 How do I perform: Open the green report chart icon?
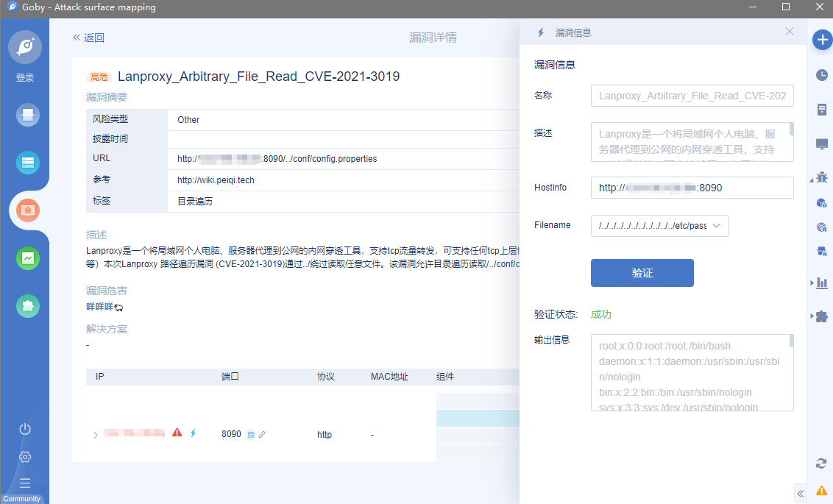click(x=28, y=258)
